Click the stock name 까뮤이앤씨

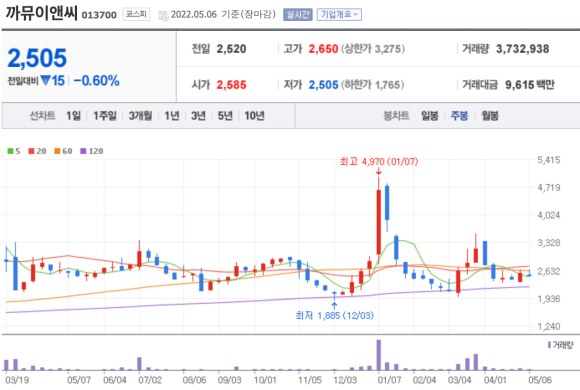41,13
